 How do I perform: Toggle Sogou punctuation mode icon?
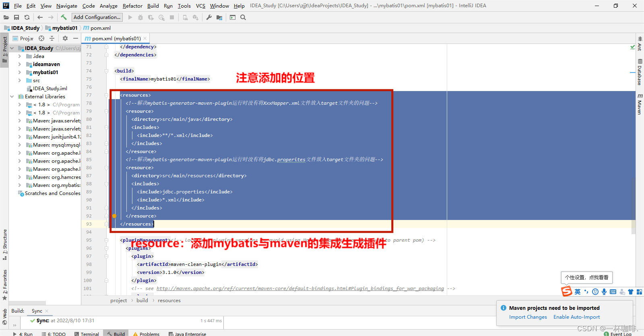[586, 292]
